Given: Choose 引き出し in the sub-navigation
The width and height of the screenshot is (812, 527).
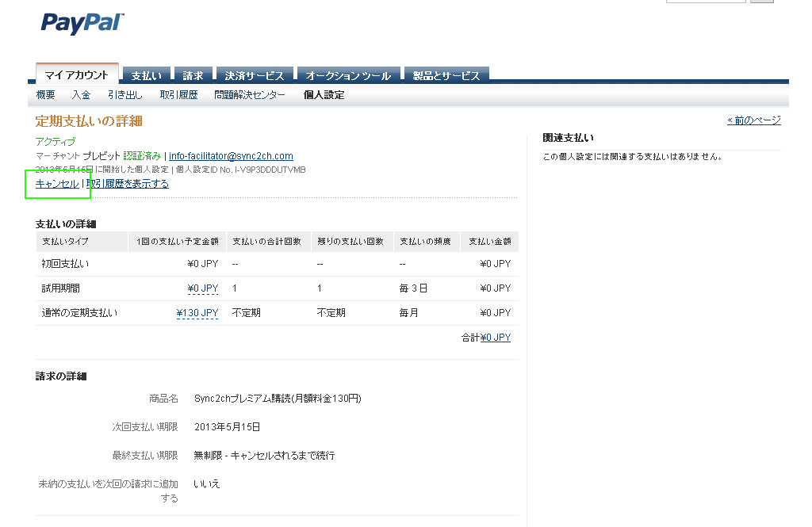Looking at the screenshot, I should [x=124, y=95].
